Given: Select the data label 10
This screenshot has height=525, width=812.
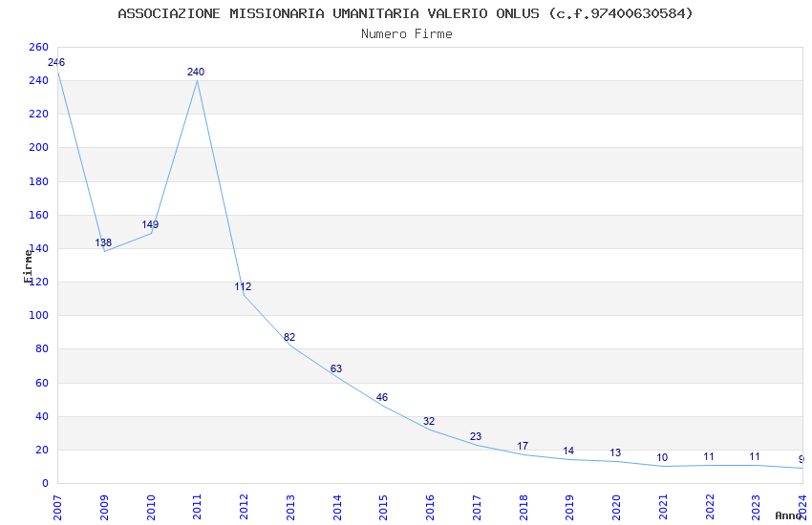Looking at the screenshot, I should pyautogui.click(x=662, y=458).
